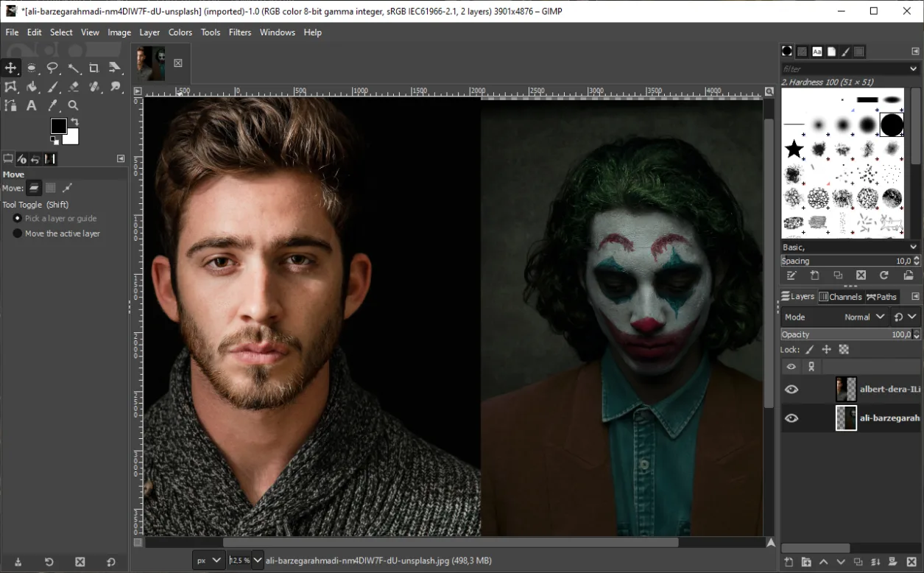Toggle lock alpha channel
Screen dimensions: 924x573
click(844, 350)
